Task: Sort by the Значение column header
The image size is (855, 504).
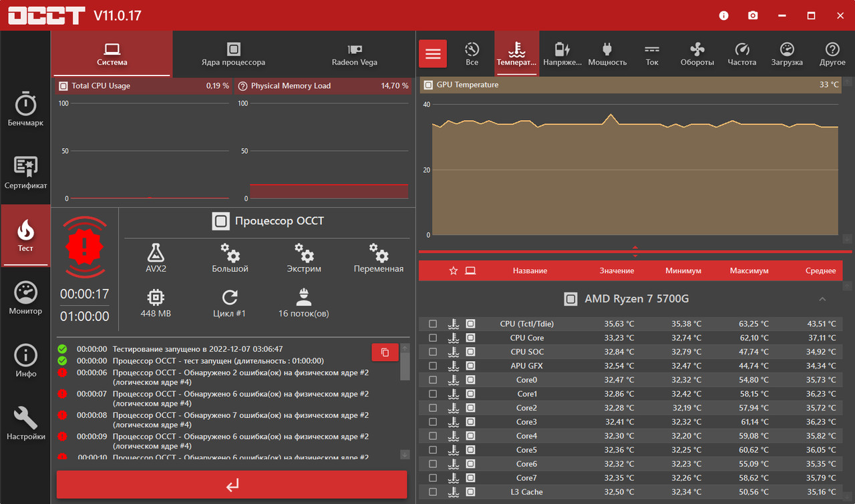Action: [x=617, y=270]
